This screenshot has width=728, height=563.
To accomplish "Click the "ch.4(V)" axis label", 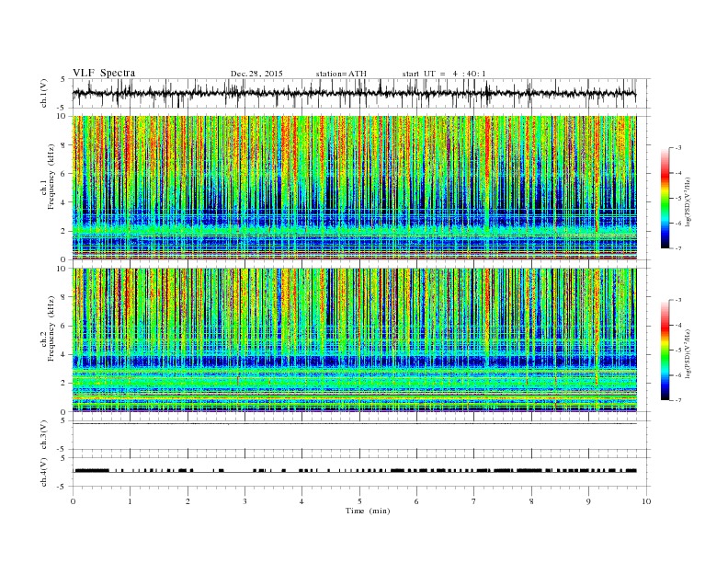I will coord(44,472).
